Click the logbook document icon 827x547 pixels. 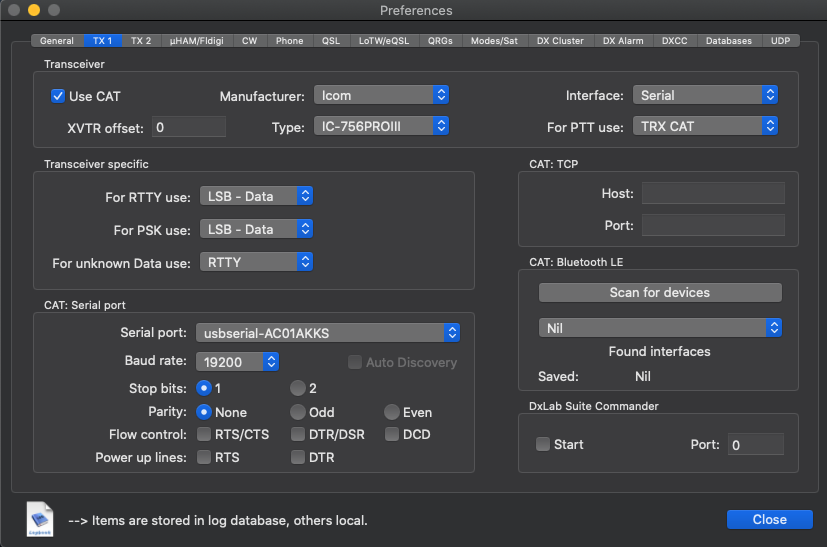[x=40, y=519]
